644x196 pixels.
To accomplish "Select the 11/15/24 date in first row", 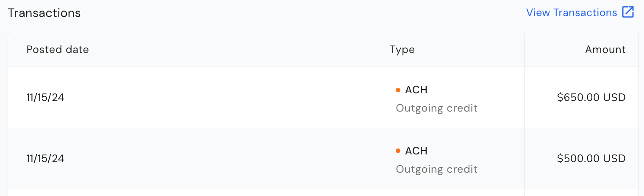I will coord(45,98).
